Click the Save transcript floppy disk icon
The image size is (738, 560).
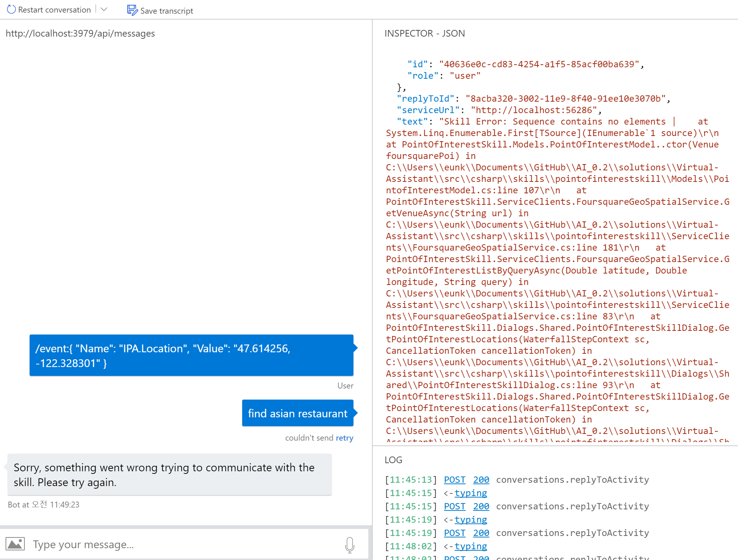[x=132, y=10]
